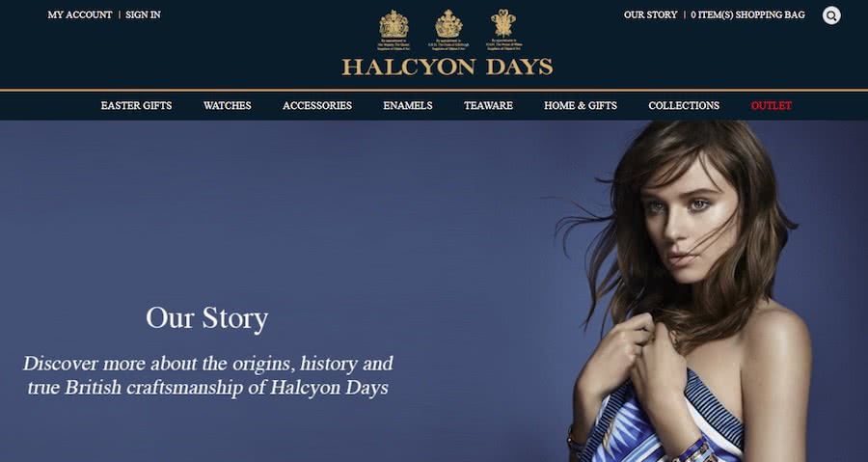Open the Teaware category
Viewport: 868px width, 462px height.
(488, 106)
